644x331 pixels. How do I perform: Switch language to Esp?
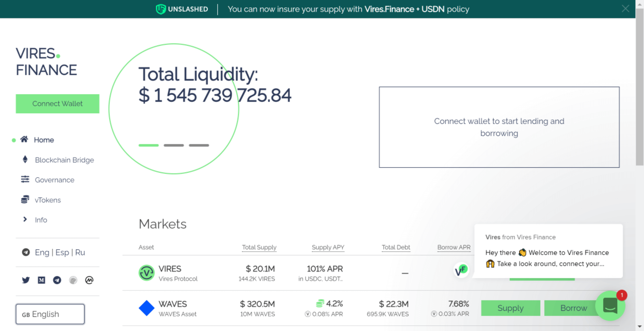pyautogui.click(x=62, y=252)
